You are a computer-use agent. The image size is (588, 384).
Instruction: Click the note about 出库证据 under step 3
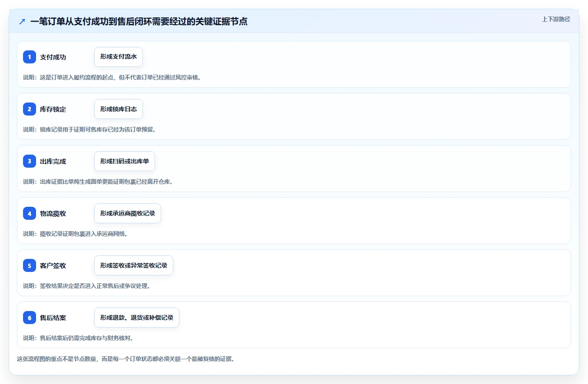98,182
